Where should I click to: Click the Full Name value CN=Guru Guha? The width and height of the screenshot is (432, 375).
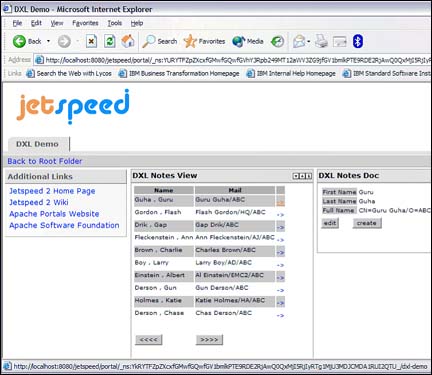click(395, 210)
